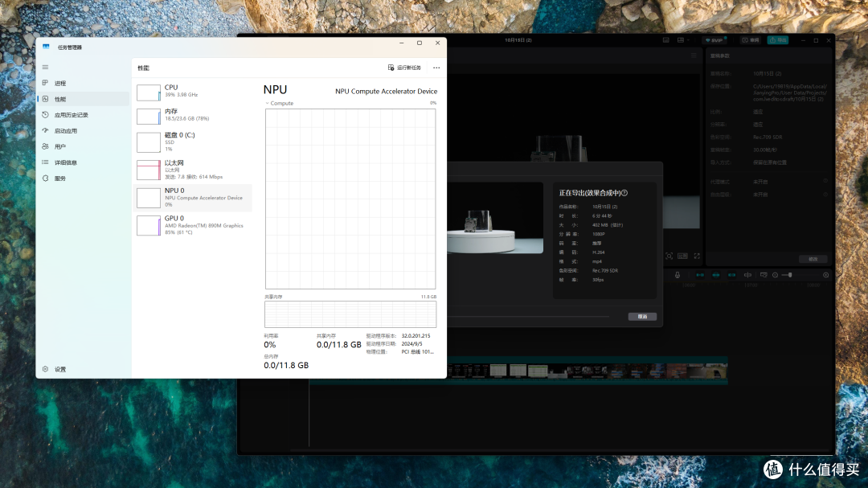Open the three-dot more options menu
The height and width of the screenshot is (488, 868).
pyautogui.click(x=436, y=68)
